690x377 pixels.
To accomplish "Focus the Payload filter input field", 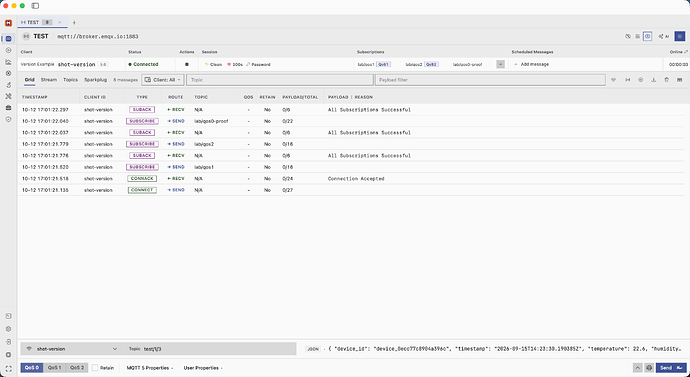I will 490,80.
